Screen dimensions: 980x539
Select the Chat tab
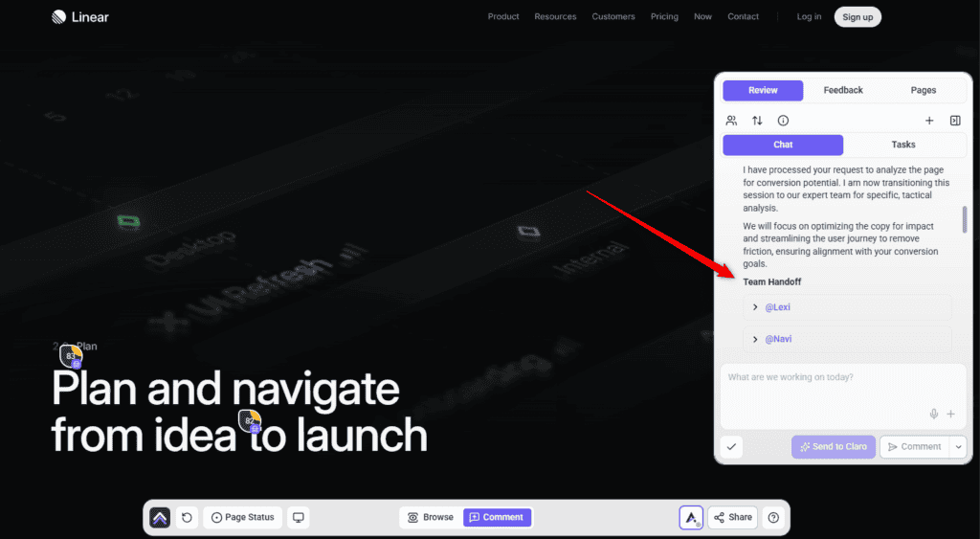783,146
